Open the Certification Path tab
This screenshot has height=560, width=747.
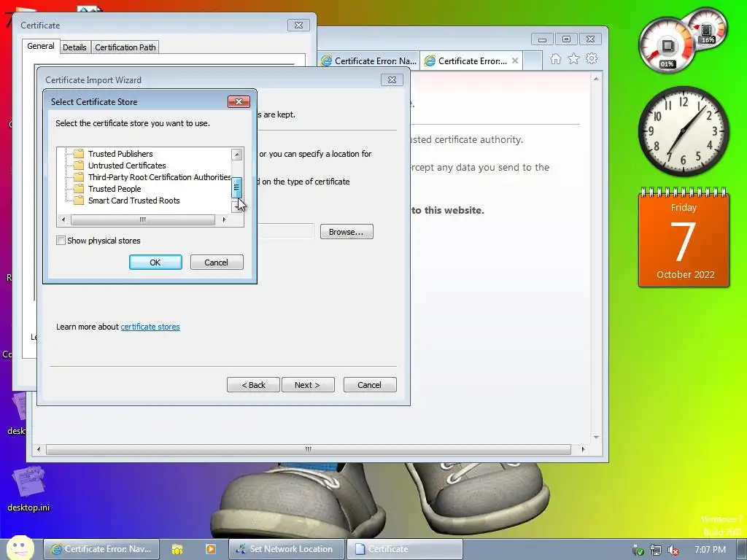125,47
